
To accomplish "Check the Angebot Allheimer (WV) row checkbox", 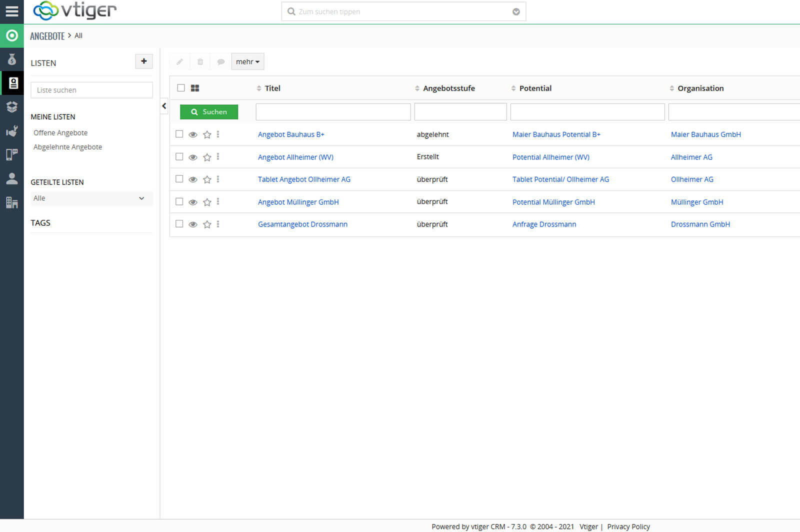I will 179,156.
